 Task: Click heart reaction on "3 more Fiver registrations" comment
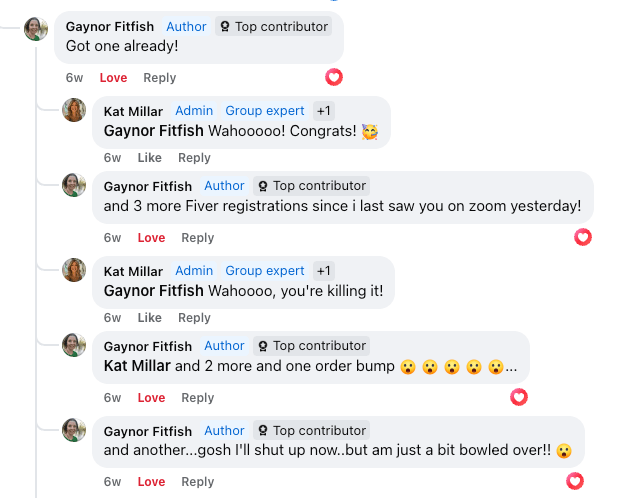coord(583,237)
